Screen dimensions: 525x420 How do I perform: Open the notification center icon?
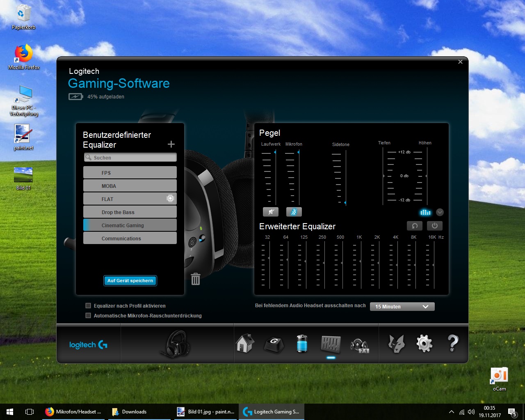(512, 412)
